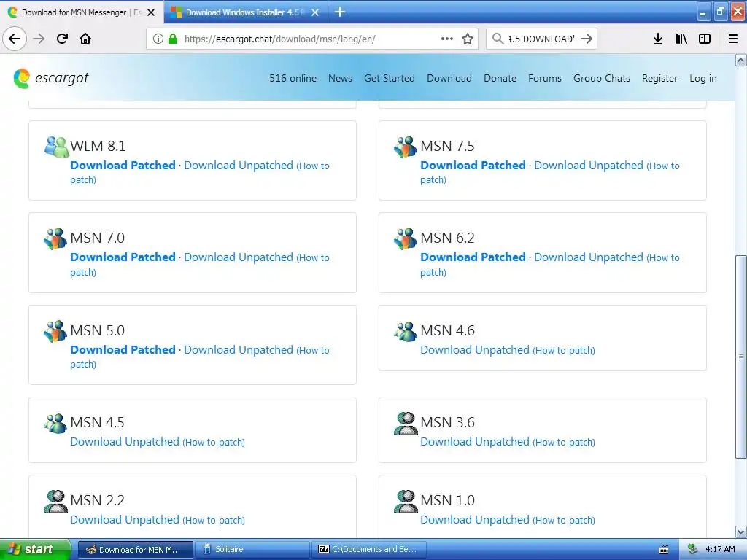Open How to patch for MSN 1.0
Screen dimensions: 747x560
[564, 520]
